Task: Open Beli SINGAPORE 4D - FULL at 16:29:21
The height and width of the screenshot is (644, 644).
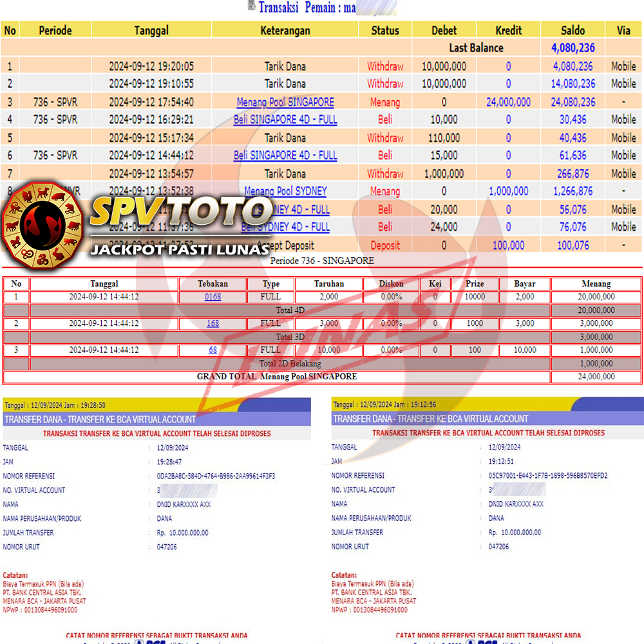Action: coord(285,119)
